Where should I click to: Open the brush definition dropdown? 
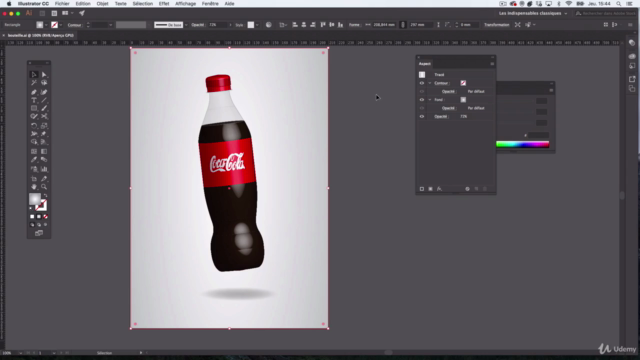pyautogui.click(x=186, y=25)
